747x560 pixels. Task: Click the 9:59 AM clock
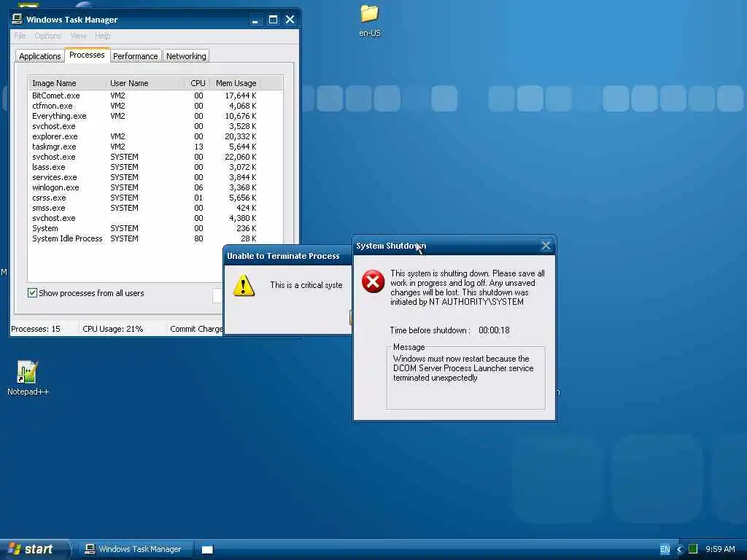[720, 549]
